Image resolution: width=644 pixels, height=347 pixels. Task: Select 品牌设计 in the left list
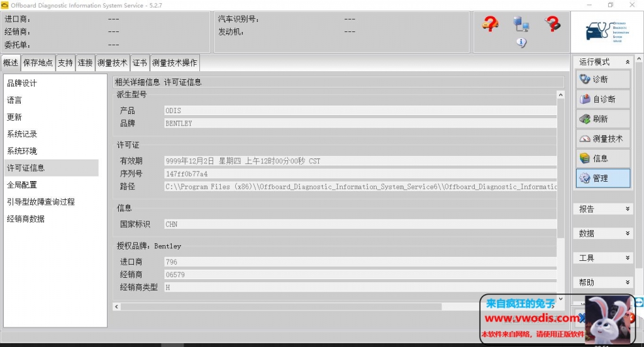pos(52,84)
